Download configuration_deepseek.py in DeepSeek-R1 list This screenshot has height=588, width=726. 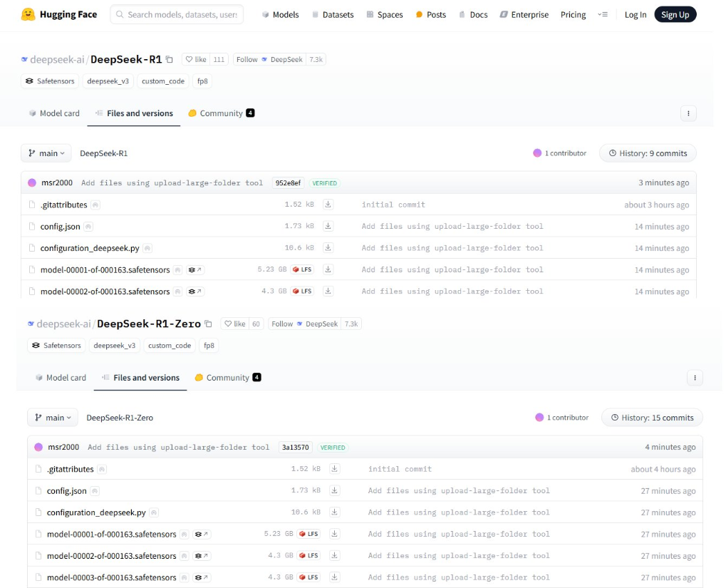pyautogui.click(x=328, y=248)
